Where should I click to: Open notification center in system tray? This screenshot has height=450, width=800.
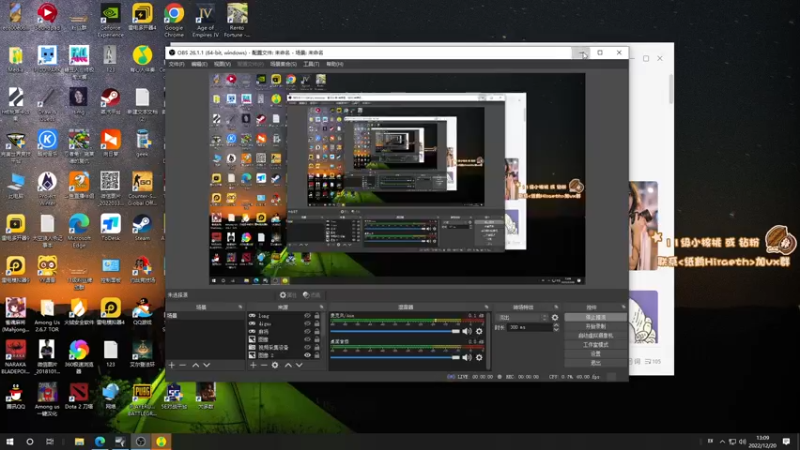click(787, 442)
